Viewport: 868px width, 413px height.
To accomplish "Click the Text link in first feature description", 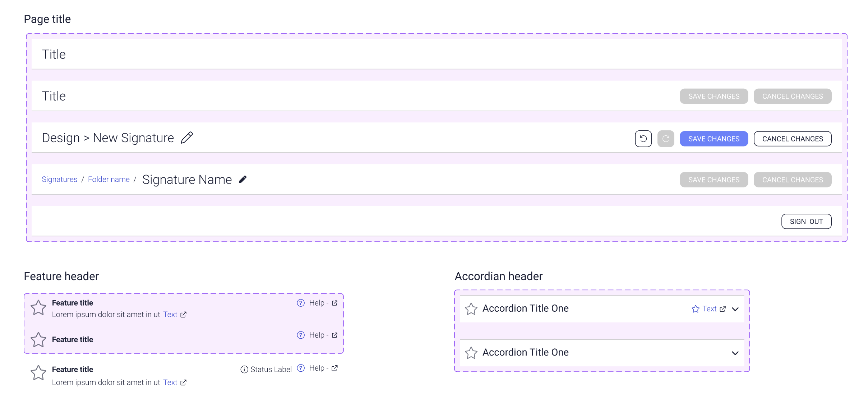I will (170, 315).
